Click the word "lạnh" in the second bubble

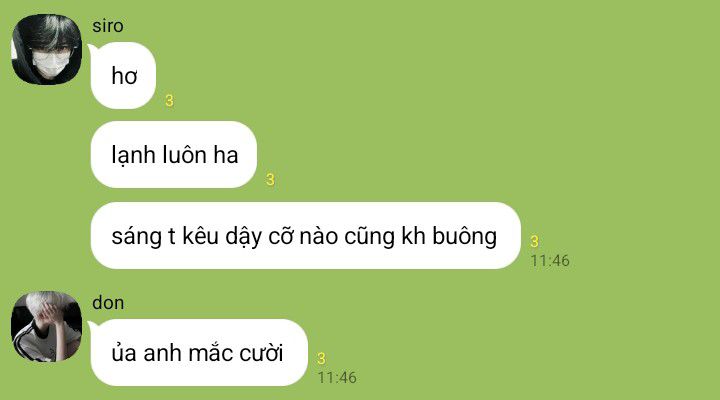pos(134,155)
